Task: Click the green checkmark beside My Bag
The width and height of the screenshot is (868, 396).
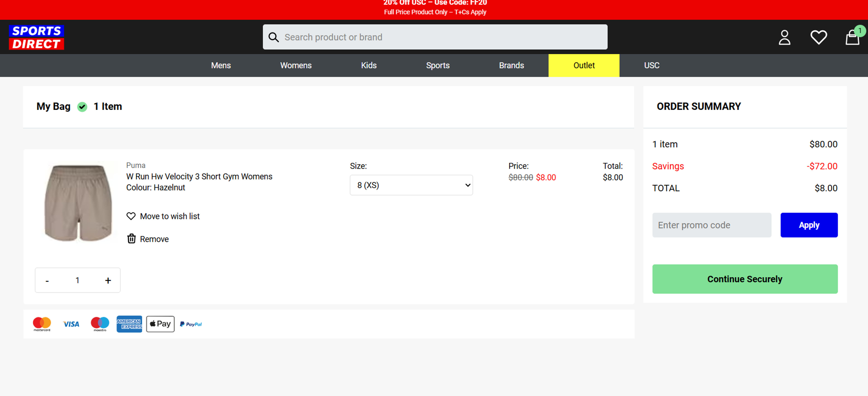Action: (82, 107)
